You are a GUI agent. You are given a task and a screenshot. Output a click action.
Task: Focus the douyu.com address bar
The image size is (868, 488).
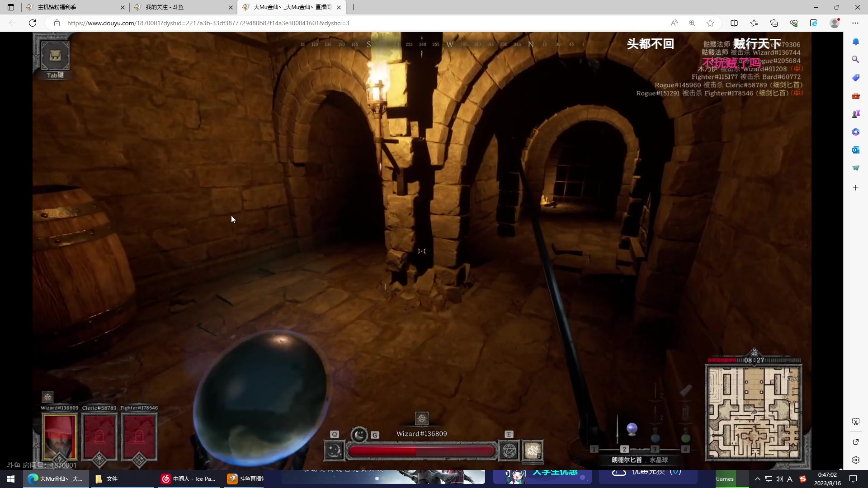(x=362, y=23)
